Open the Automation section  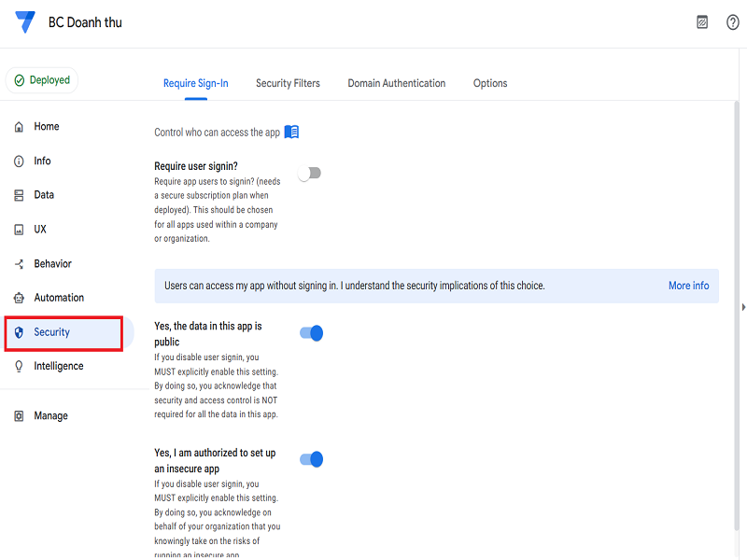(x=57, y=297)
